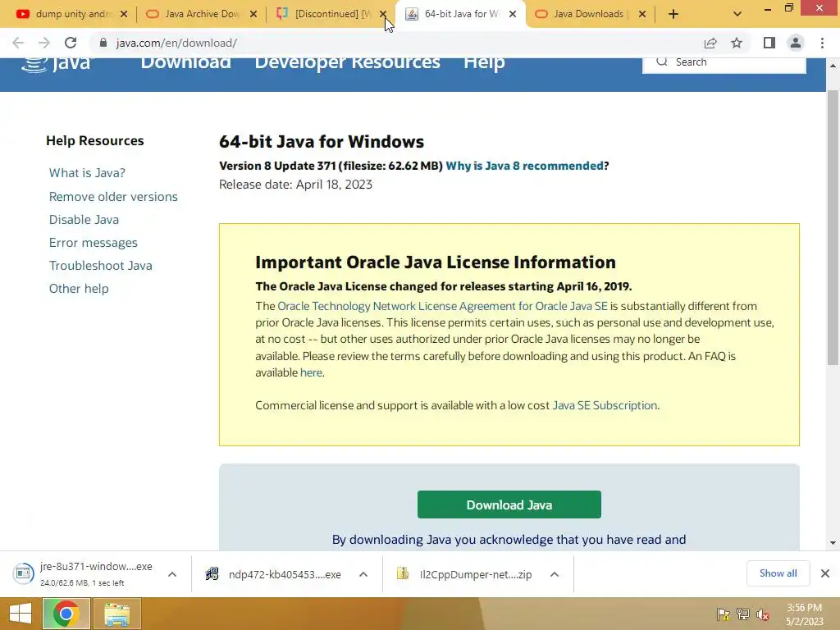Open 'Troubleshoot Java' help link

tap(101, 266)
